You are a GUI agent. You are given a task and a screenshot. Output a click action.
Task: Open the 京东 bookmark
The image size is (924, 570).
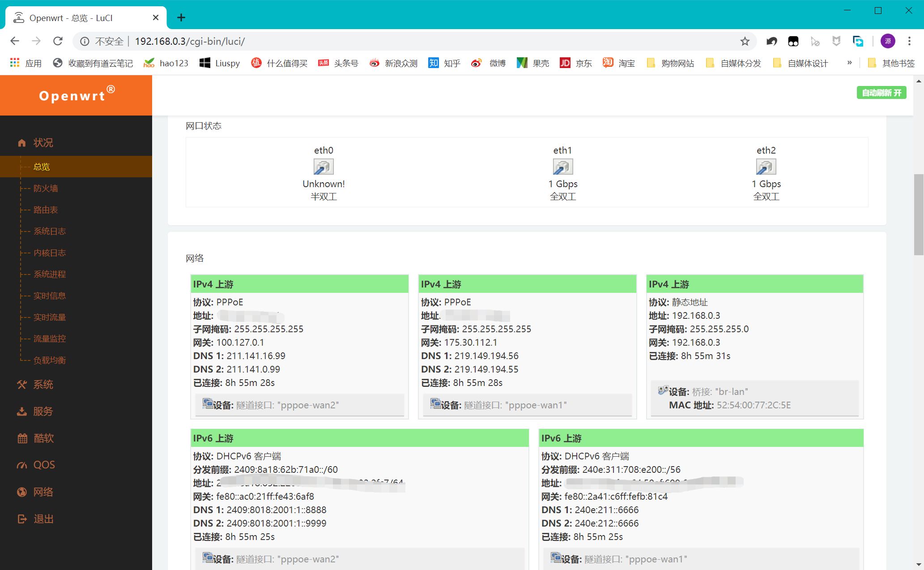pyautogui.click(x=576, y=63)
